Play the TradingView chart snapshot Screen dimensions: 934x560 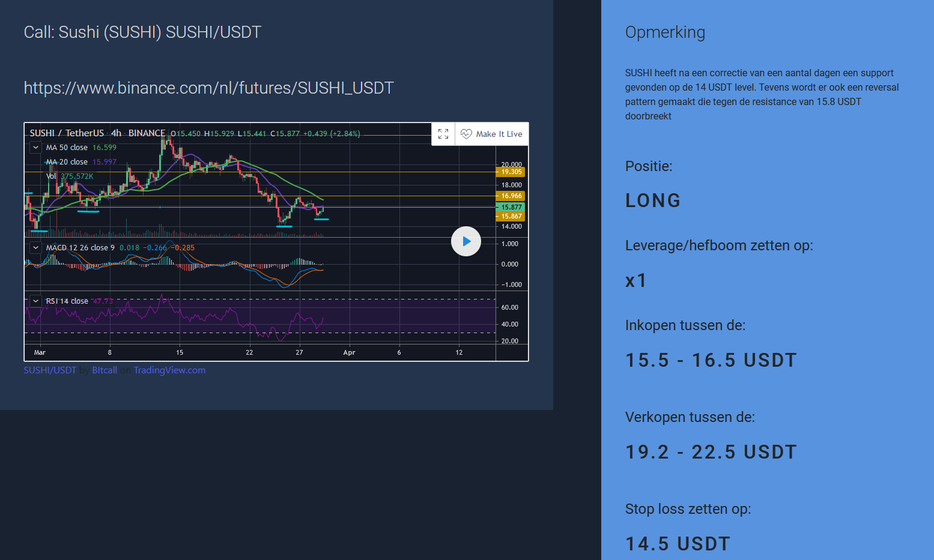tap(466, 241)
